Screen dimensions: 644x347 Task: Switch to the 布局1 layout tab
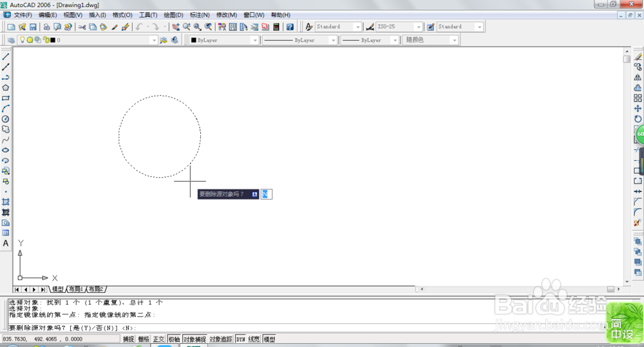pos(75,289)
